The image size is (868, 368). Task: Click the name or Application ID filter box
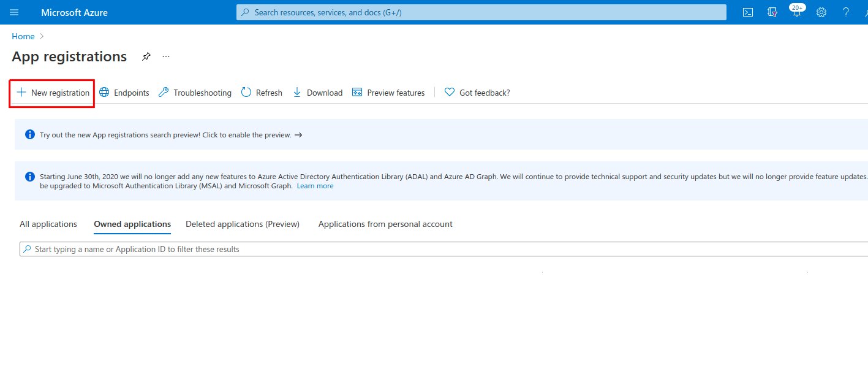[x=443, y=249]
